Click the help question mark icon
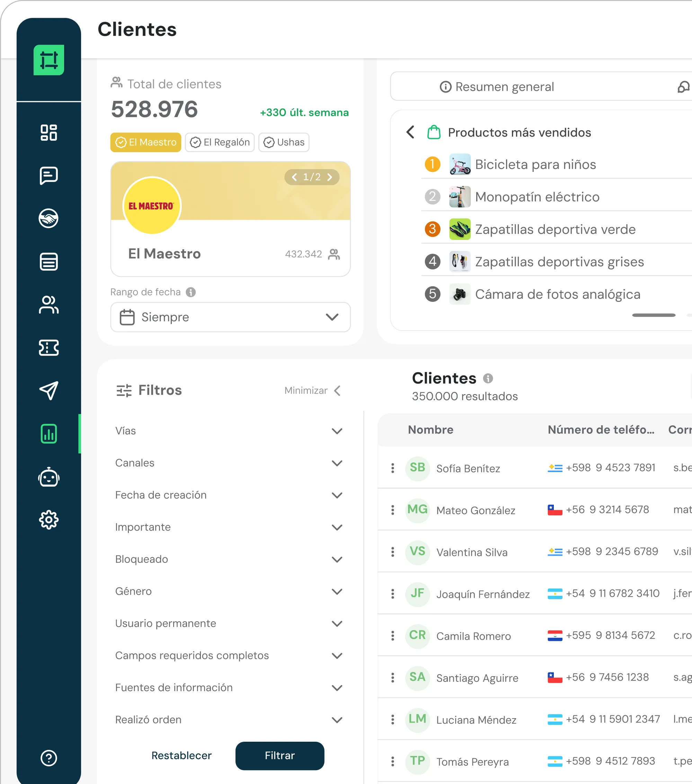 pyautogui.click(x=49, y=758)
